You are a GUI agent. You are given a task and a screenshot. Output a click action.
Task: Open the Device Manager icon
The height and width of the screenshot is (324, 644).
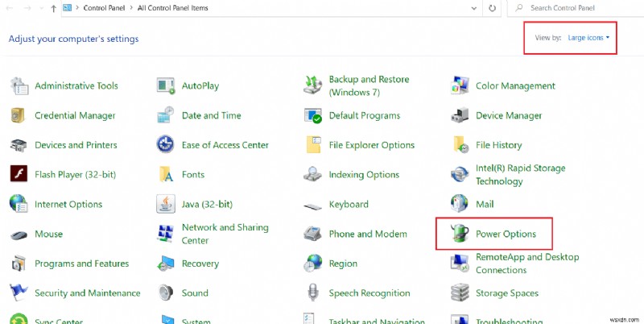pos(460,116)
